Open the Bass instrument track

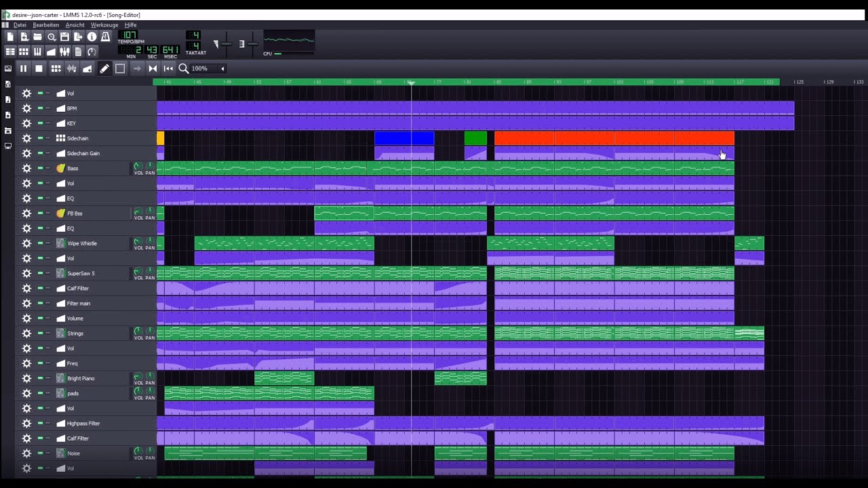coord(92,168)
